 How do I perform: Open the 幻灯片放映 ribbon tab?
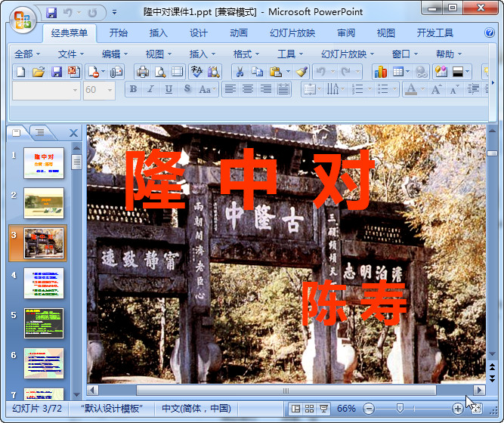coord(292,32)
